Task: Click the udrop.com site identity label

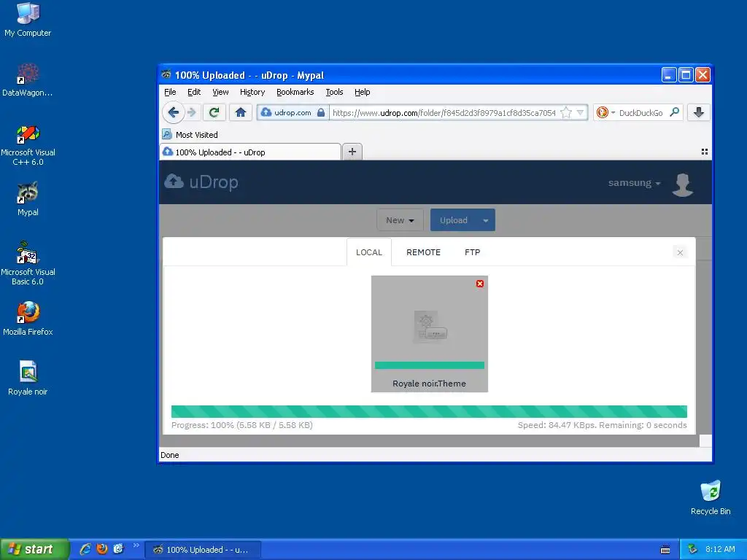Action: pyautogui.click(x=293, y=113)
